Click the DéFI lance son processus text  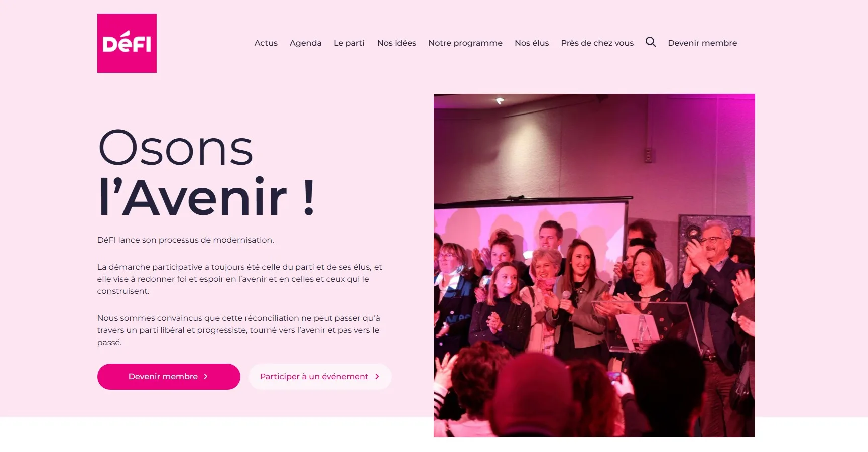[186, 240]
